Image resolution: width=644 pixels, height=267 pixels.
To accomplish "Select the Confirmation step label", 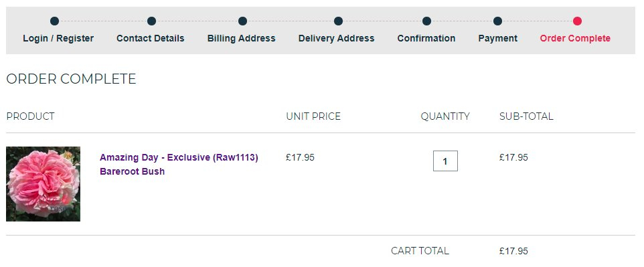I will (426, 38).
